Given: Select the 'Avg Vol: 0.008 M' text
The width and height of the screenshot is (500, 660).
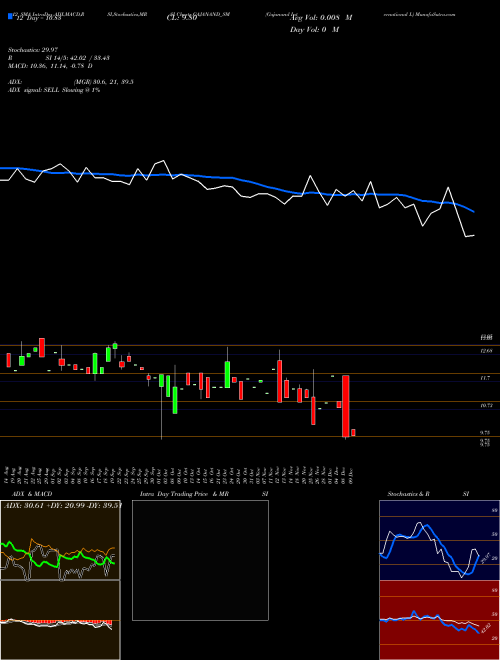Looking at the screenshot, I should tap(321, 18).
